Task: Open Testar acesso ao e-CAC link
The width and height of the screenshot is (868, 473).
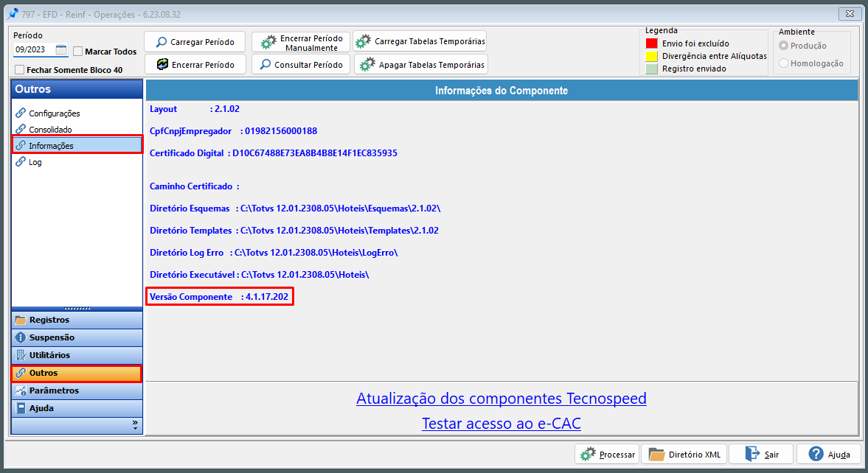Action: pos(501,423)
